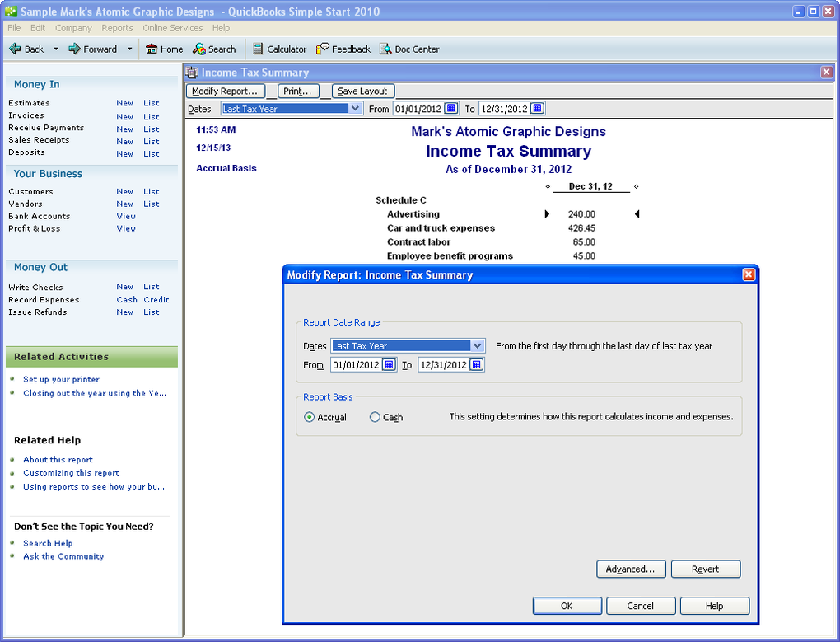Create a New estimate

pos(125,103)
